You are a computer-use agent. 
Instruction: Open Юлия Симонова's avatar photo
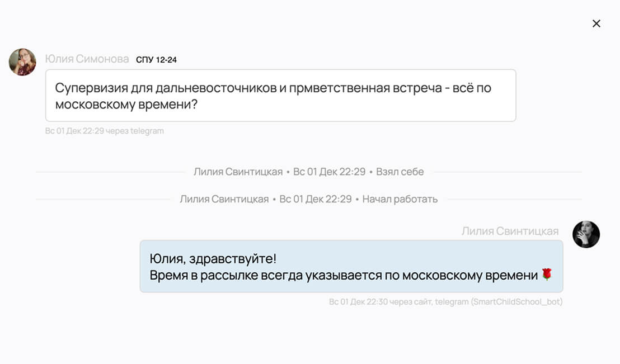(x=22, y=62)
